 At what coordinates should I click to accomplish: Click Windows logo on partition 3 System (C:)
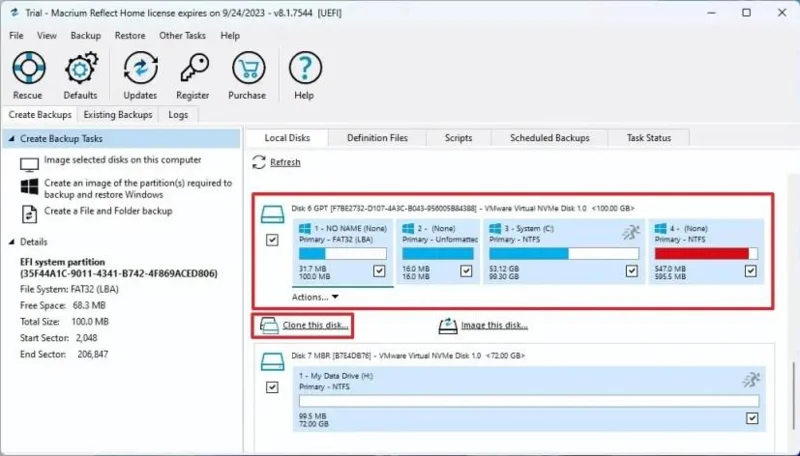[495, 229]
